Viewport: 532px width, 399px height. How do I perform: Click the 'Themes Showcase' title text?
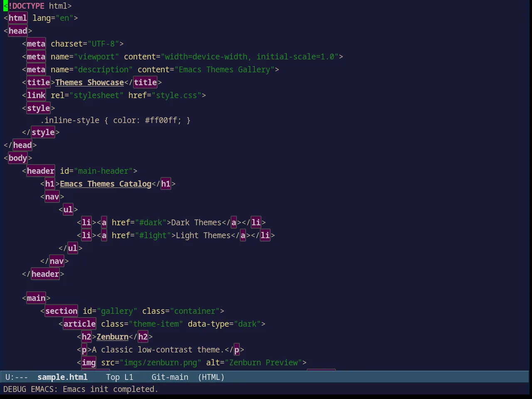[89, 82]
